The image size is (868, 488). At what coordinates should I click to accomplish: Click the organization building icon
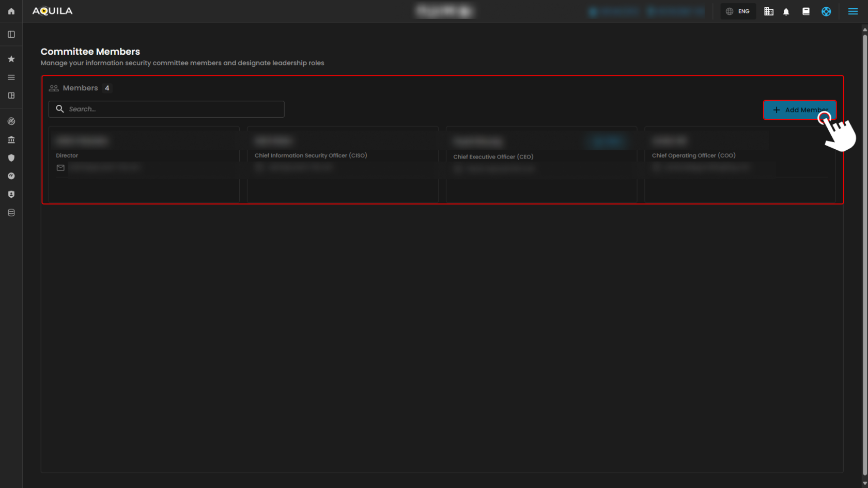768,11
